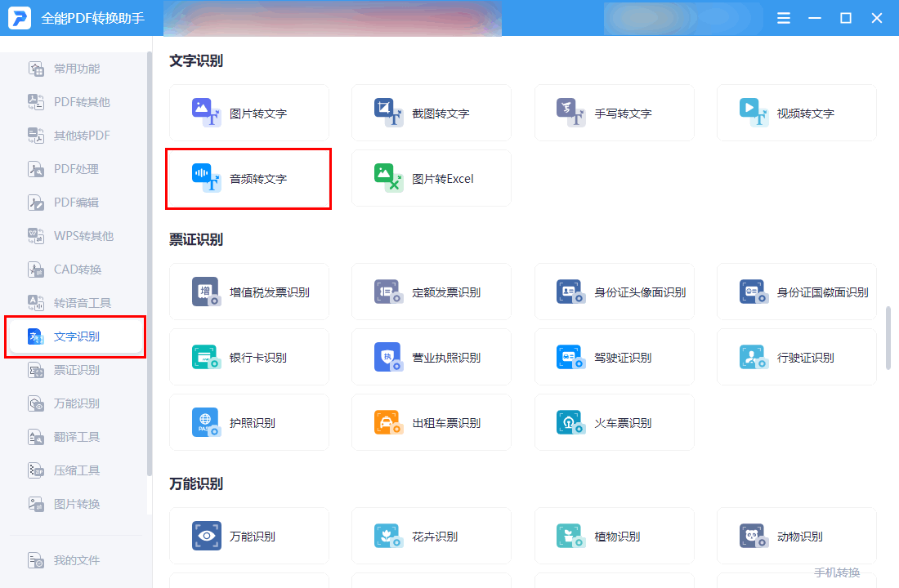The width and height of the screenshot is (899, 588).
Task: Click the sidebar vertical scrollbar
Action: coord(150,264)
